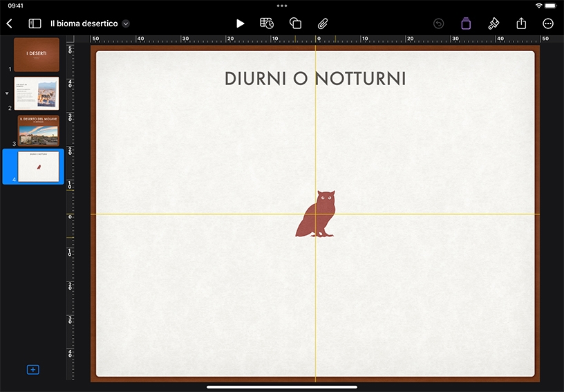Tap the ruler origin corner box
Screen dimensions: 564x392
[70, 39]
